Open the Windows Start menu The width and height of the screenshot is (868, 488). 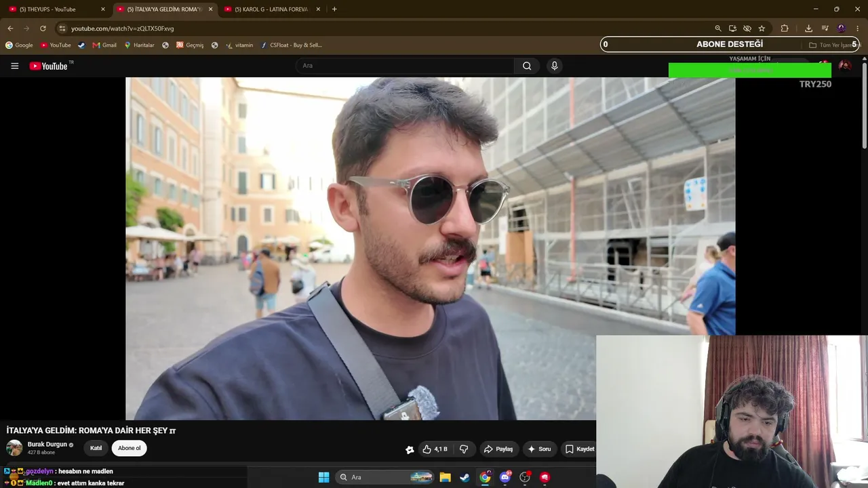click(323, 477)
